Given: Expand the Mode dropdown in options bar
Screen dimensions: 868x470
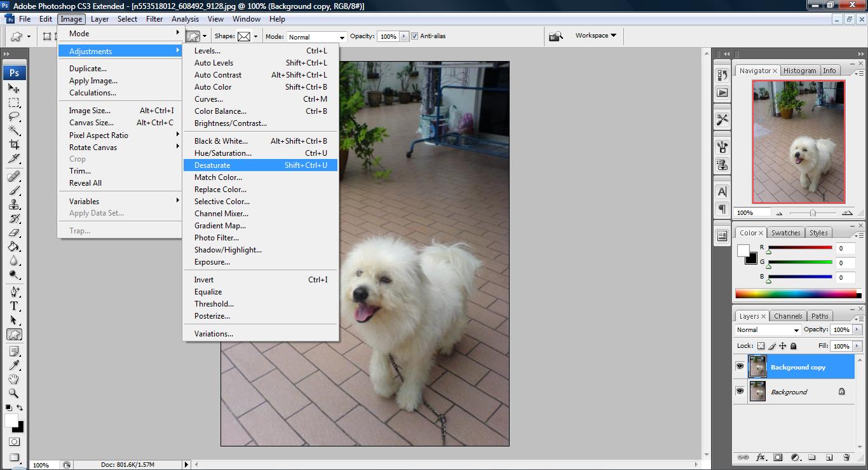Looking at the screenshot, I should pos(316,37).
